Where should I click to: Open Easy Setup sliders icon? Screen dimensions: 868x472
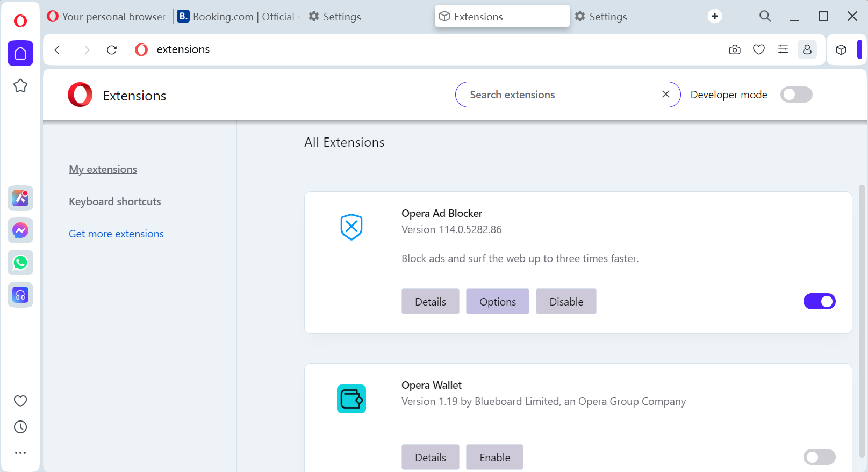tap(783, 49)
